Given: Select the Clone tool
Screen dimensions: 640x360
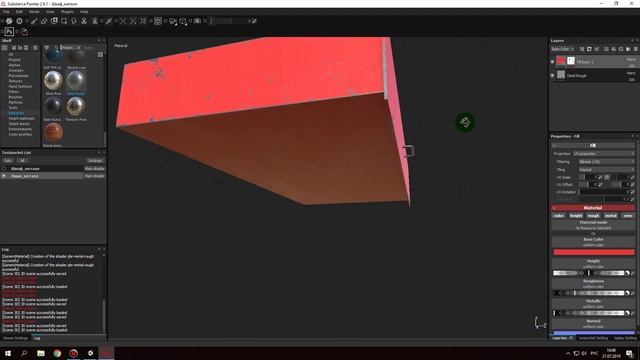Looking at the screenshot, I should 84,21.
